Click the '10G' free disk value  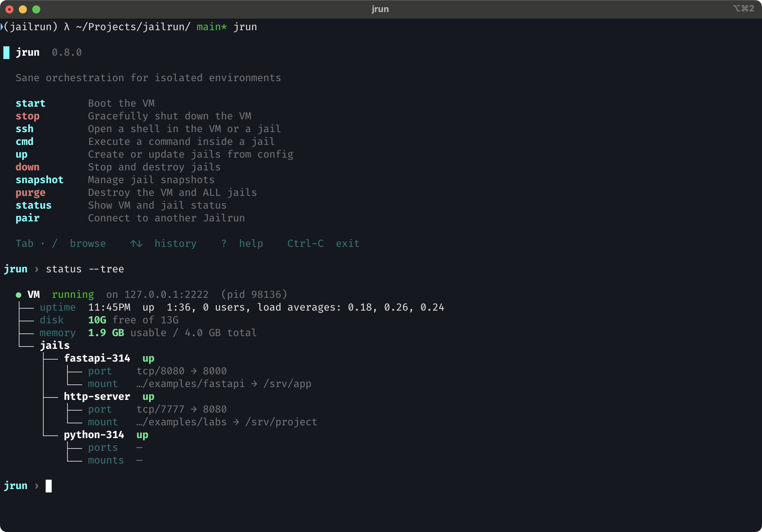97,320
